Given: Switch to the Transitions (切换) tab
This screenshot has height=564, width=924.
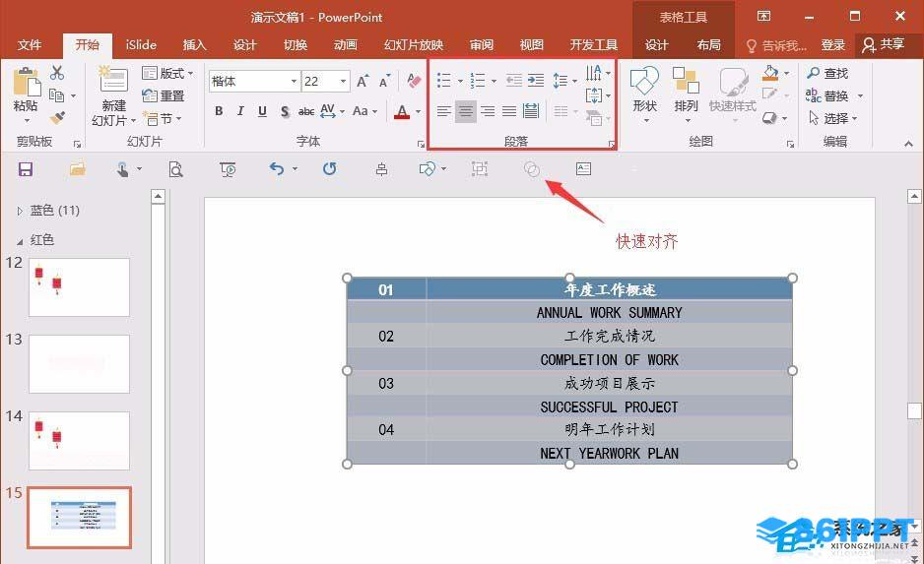Looking at the screenshot, I should (296, 44).
